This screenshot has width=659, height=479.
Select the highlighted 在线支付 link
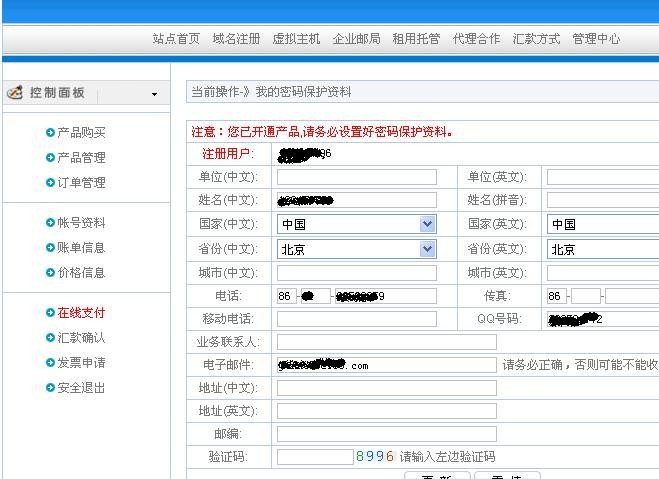pos(81,313)
